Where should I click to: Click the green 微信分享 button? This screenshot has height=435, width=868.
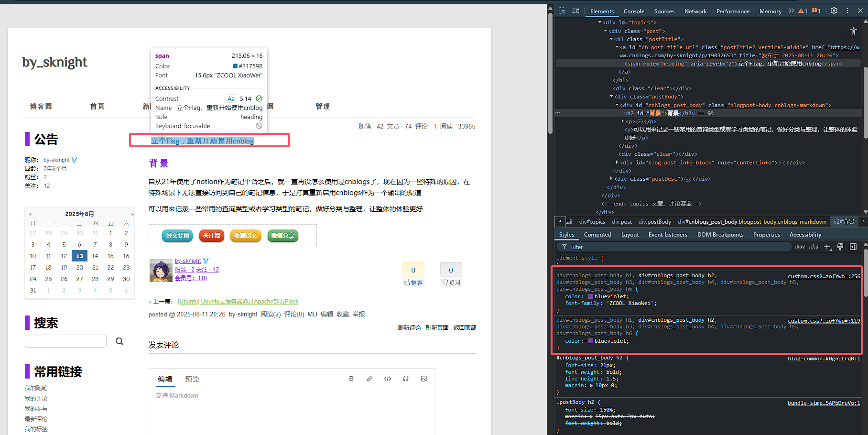point(283,236)
